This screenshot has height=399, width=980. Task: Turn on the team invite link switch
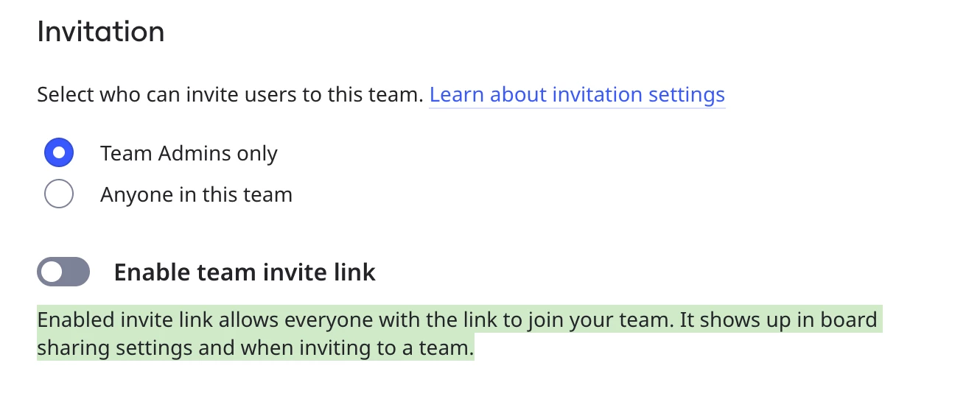63,272
